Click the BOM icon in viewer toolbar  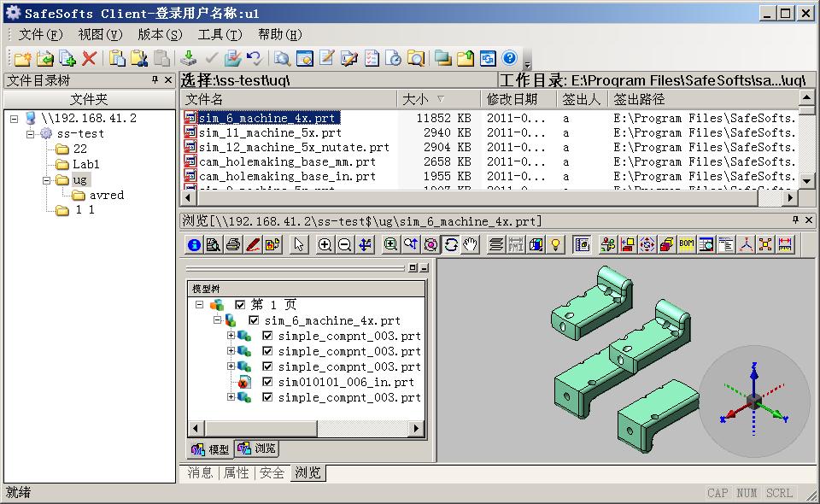tap(687, 244)
